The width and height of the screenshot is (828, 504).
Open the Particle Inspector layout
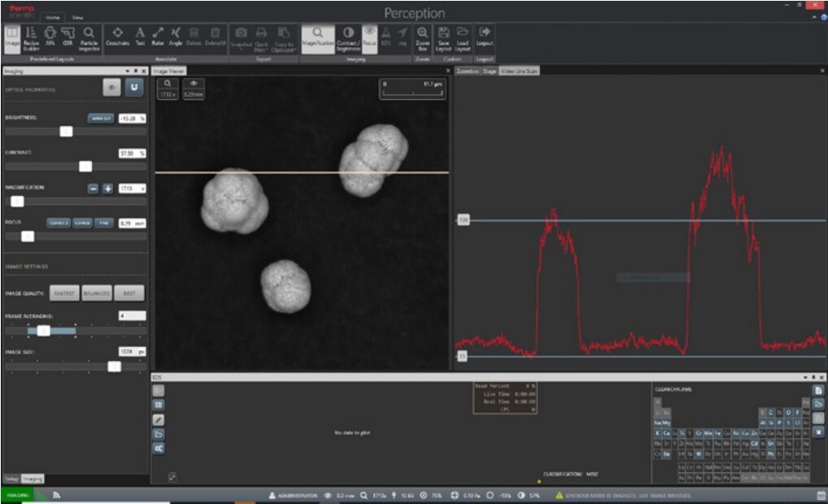click(89, 37)
